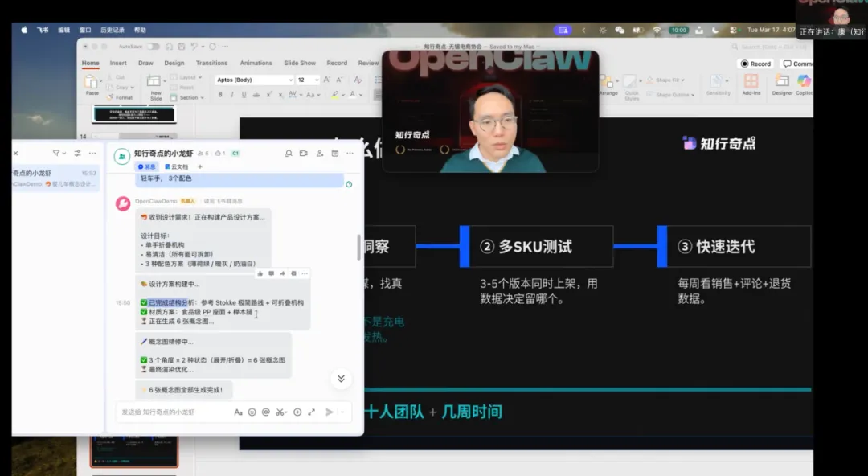Toggle subscript formatting
Image resolution: width=868 pixels, height=476 pixels.
click(x=280, y=95)
